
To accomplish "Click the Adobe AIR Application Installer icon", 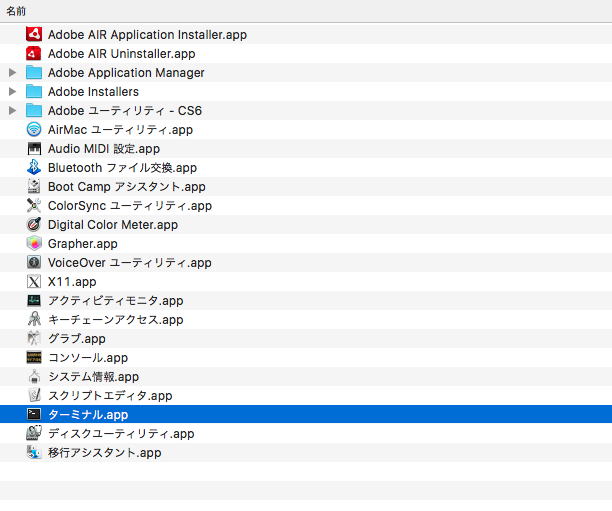I will click(x=34, y=34).
